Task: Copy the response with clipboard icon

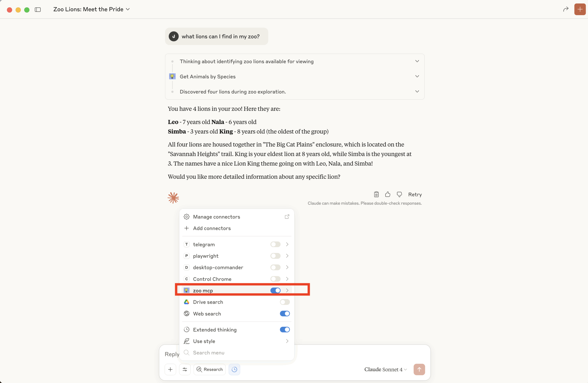Action: pyautogui.click(x=376, y=194)
